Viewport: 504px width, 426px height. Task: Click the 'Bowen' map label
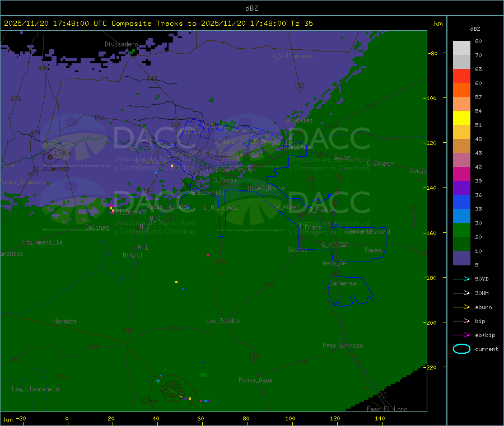click(x=372, y=250)
